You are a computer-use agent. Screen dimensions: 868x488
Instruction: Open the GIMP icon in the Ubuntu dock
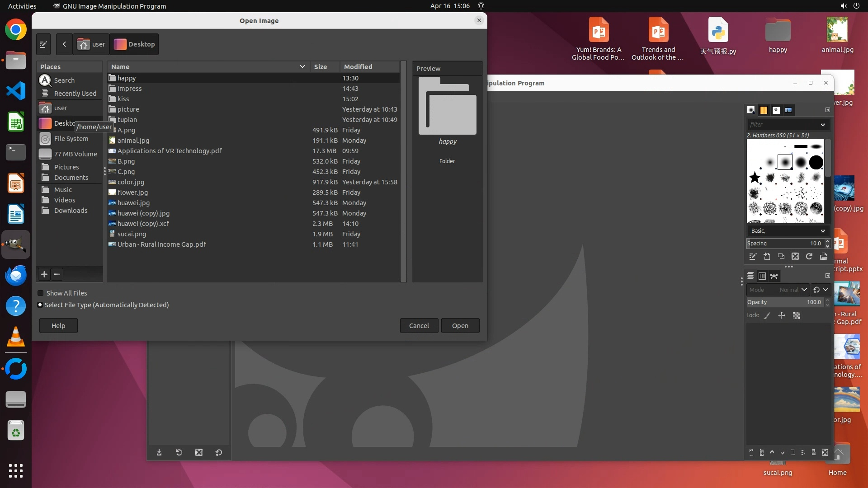coord(16,244)
